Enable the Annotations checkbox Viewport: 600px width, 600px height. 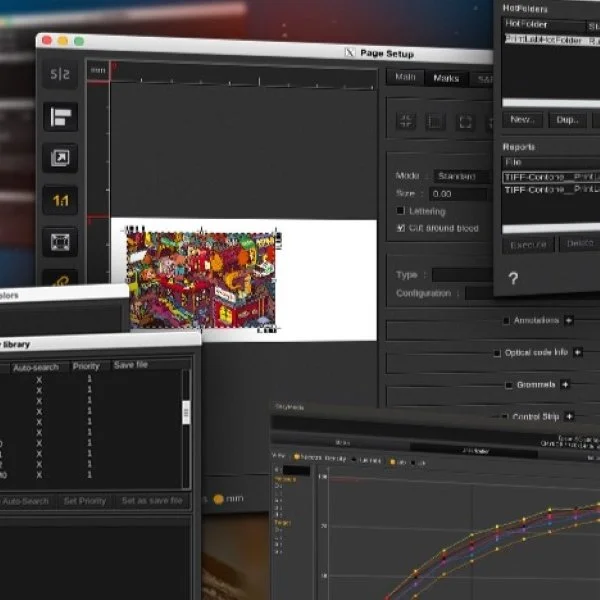(506, 321)
